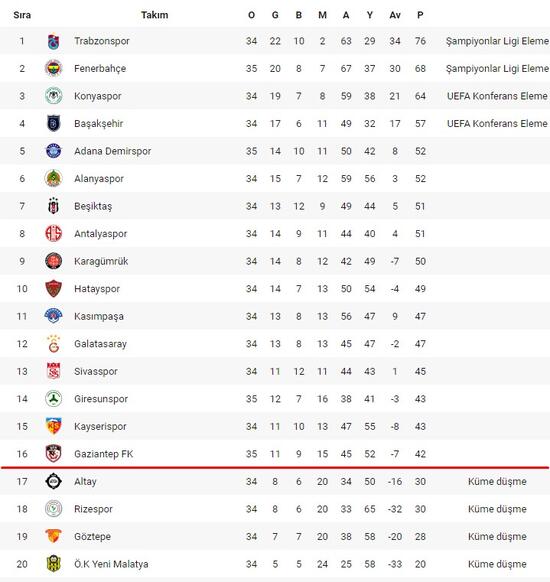This screenshot has width=550, height=582.
Task: Select the Sıra rank column header
Action: pos(22,15)
